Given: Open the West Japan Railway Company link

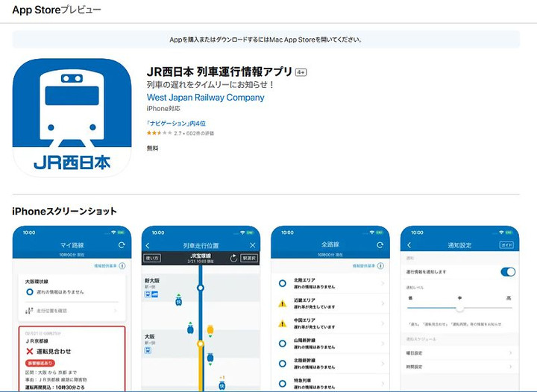Looking at the screenshot, I should click(205, 98).
